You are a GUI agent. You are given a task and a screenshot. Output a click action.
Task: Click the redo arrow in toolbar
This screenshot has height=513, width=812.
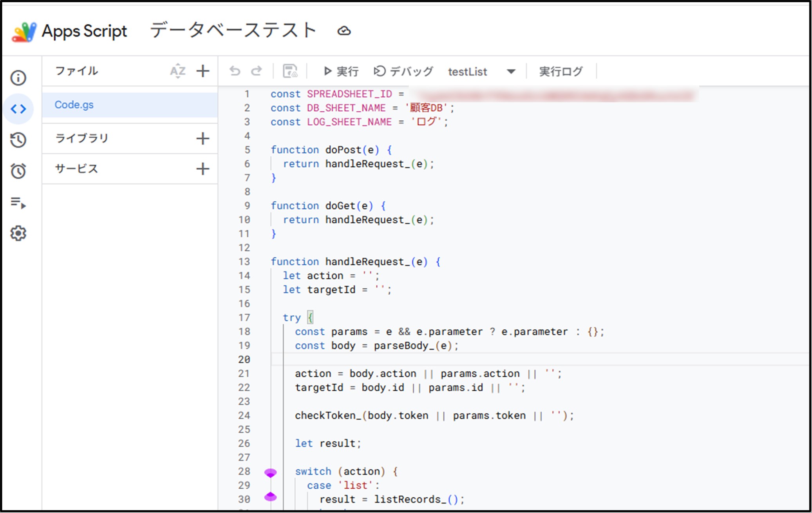tap(257, 71)
